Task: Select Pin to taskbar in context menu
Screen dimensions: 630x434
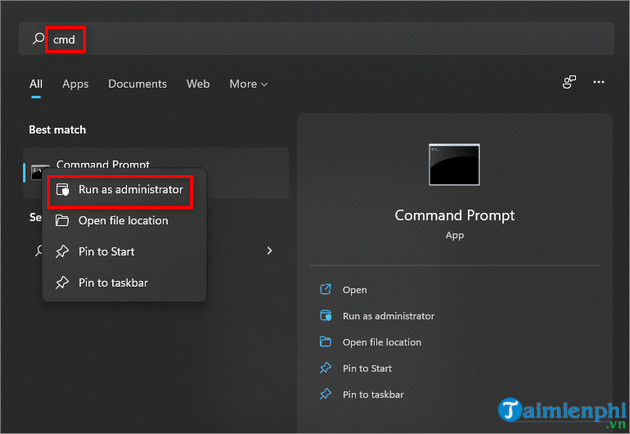Action: tap(125, 283)
